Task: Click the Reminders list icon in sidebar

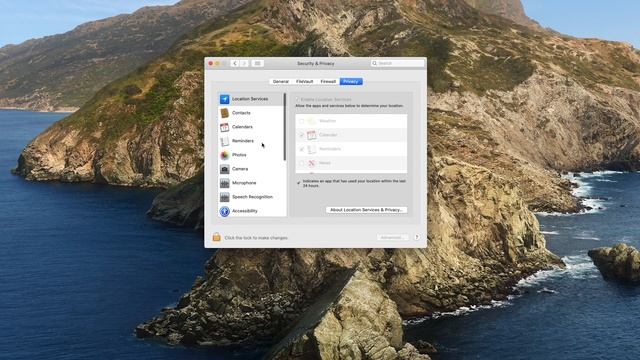Action: click(224, 141)
